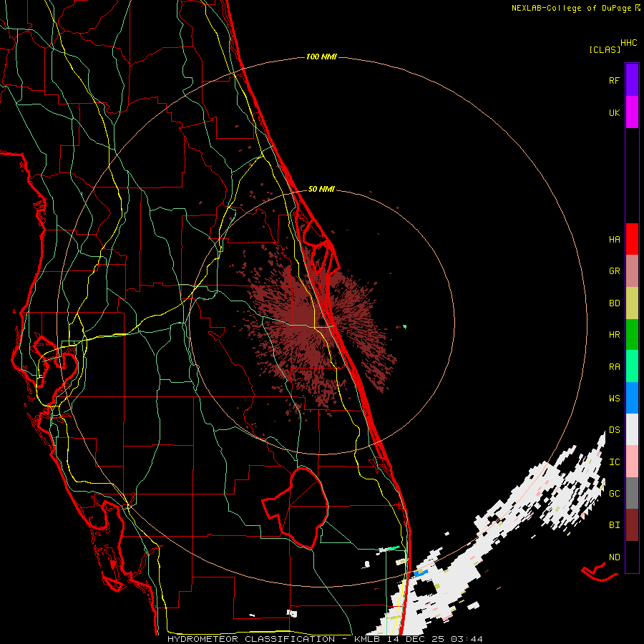Screen dimensions: 644x644
Task: Click the BI brown legend swatch
Action: pos(632,525)
